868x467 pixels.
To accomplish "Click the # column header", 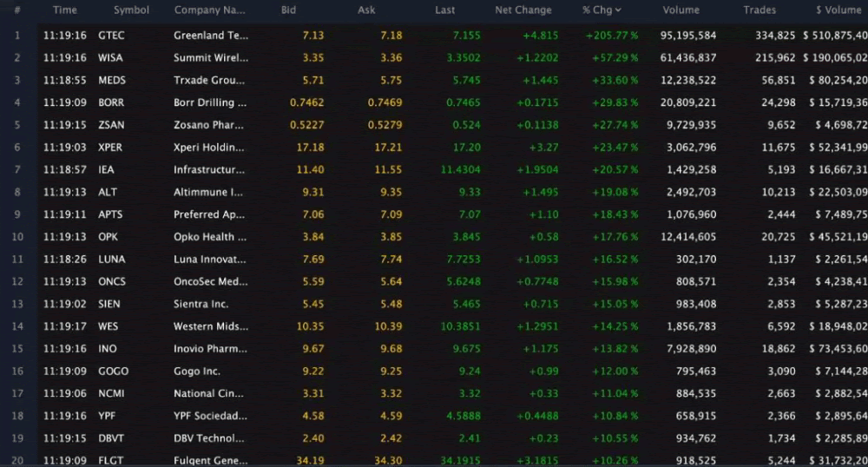I will [17, 10].
